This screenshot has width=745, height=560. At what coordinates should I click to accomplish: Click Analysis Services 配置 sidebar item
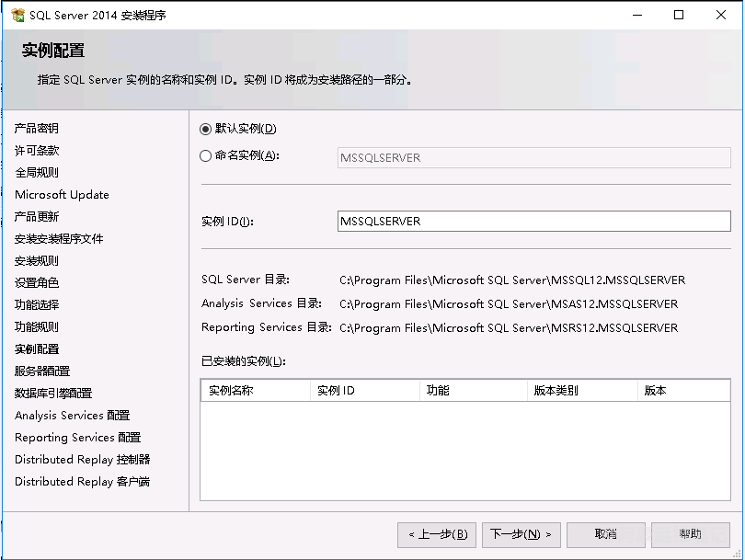73,416
